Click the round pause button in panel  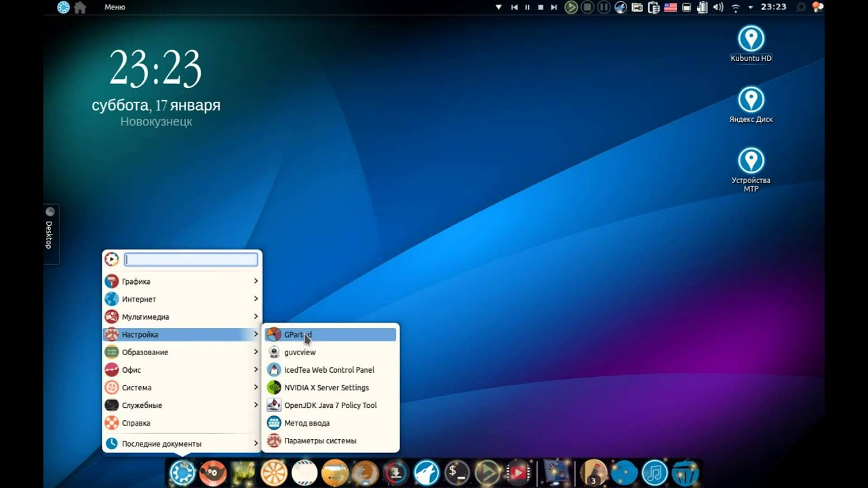pos(604,7)
